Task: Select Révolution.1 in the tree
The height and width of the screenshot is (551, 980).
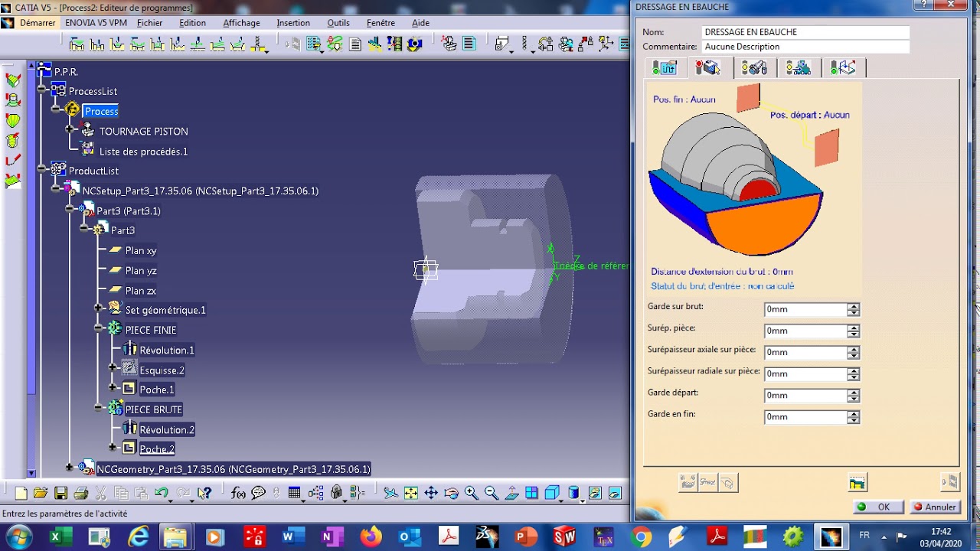Action: coord(167,350)
